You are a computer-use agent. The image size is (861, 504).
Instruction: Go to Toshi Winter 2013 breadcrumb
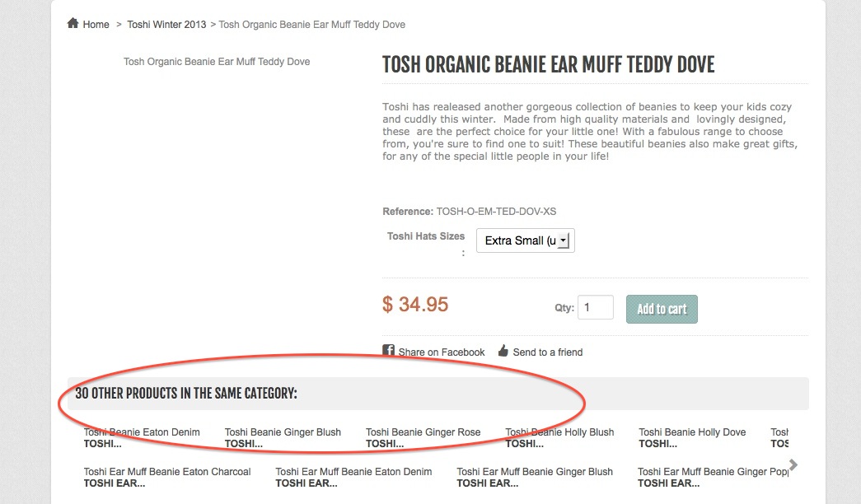coord(166,25)
